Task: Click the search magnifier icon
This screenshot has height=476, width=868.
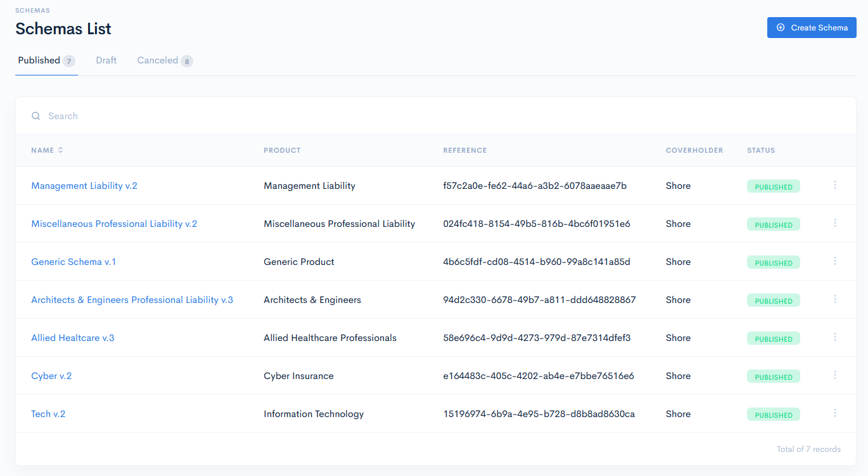Action: [36, 116]
